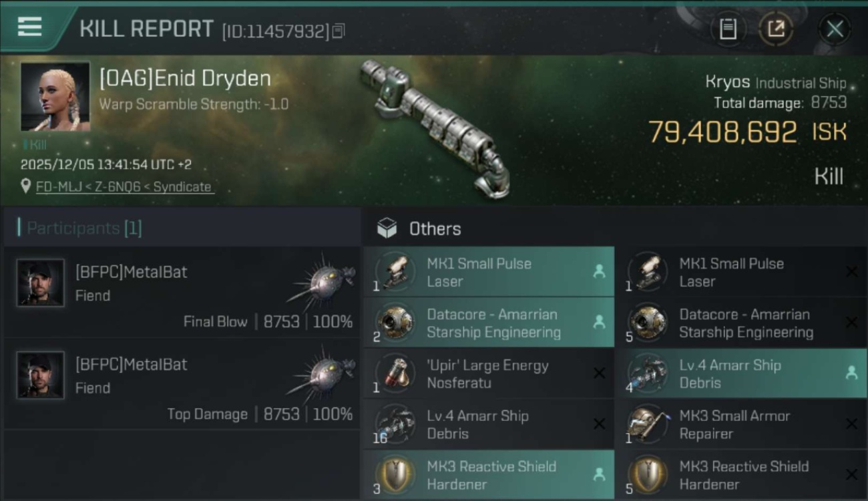Open the kill report notes icon

click(728, 29)
